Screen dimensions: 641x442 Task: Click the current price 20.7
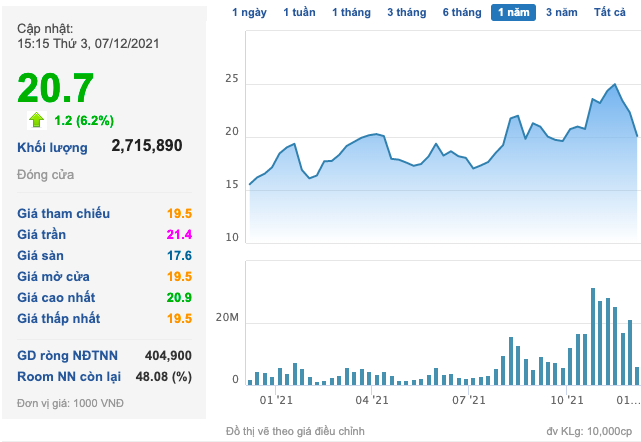56,88
